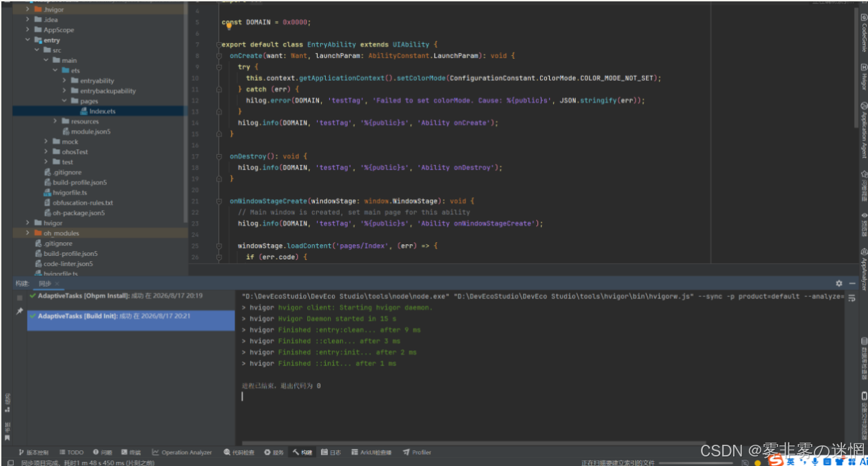Open the 终端 terminal tool window
The height and width of the screenshot is (466, 868).
coord(131,452)
